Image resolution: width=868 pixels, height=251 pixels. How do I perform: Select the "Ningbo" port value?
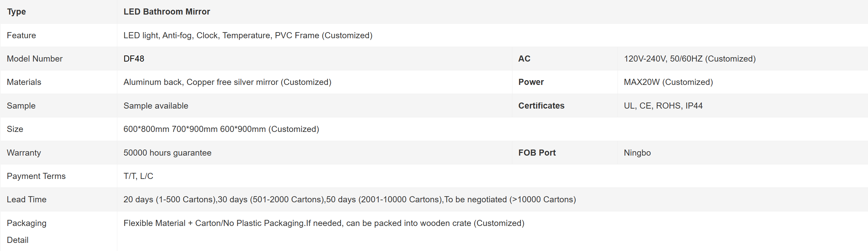coord(637,153)
